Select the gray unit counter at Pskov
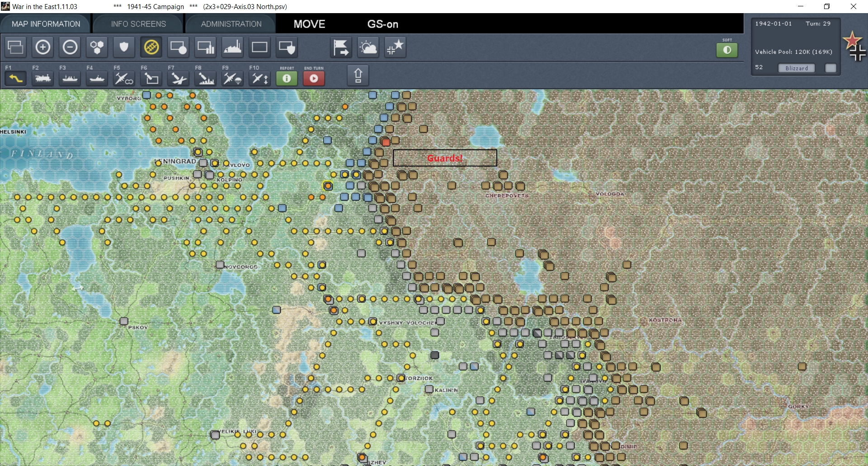This screenshot has width=868, height=466. click(x=124, y=321)
